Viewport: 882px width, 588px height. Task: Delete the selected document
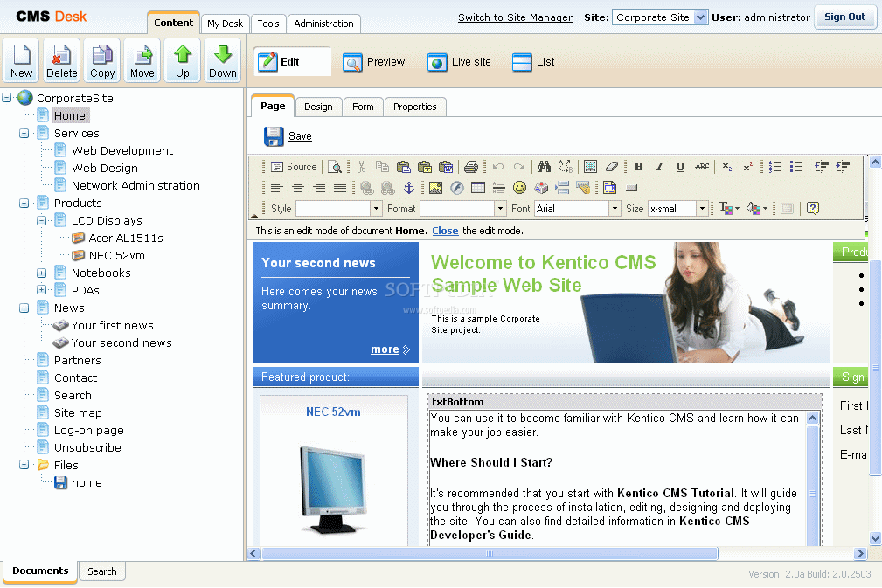coord(62,60)
